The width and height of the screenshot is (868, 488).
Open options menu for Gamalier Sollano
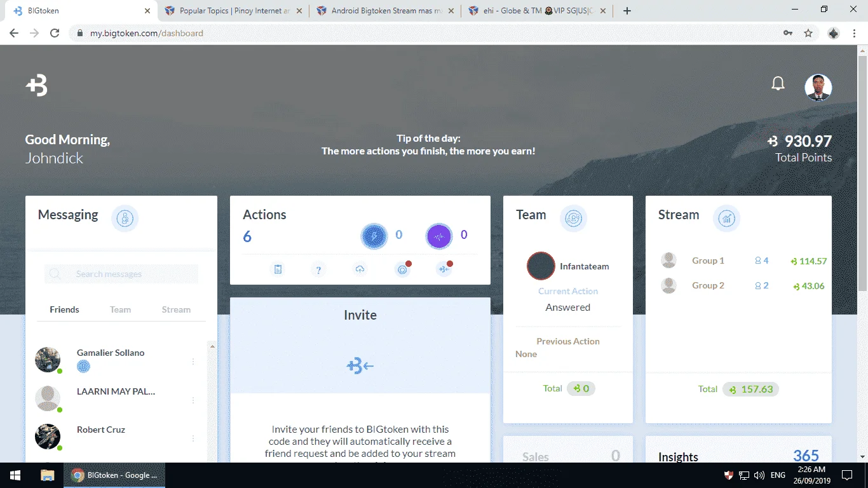pos(193,362)
